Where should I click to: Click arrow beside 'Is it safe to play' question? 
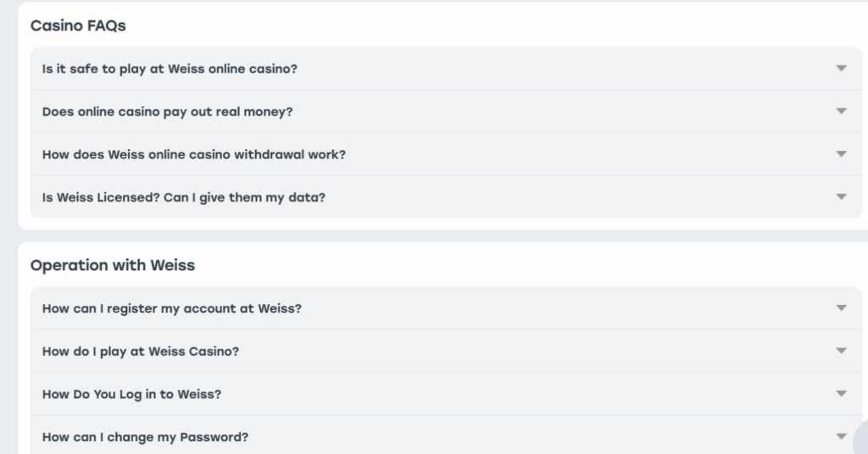coord(841,69)
